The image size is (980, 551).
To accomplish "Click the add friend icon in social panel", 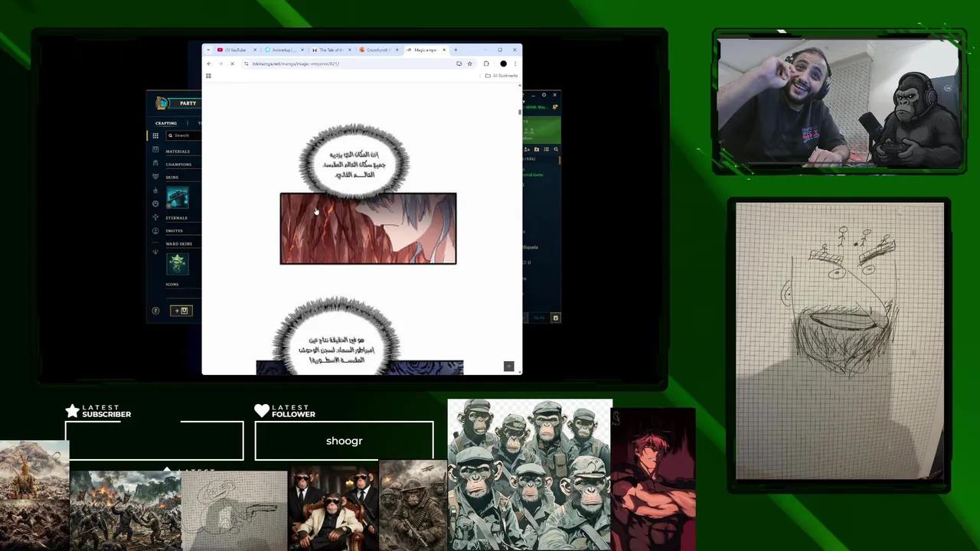I will (527, 149).
